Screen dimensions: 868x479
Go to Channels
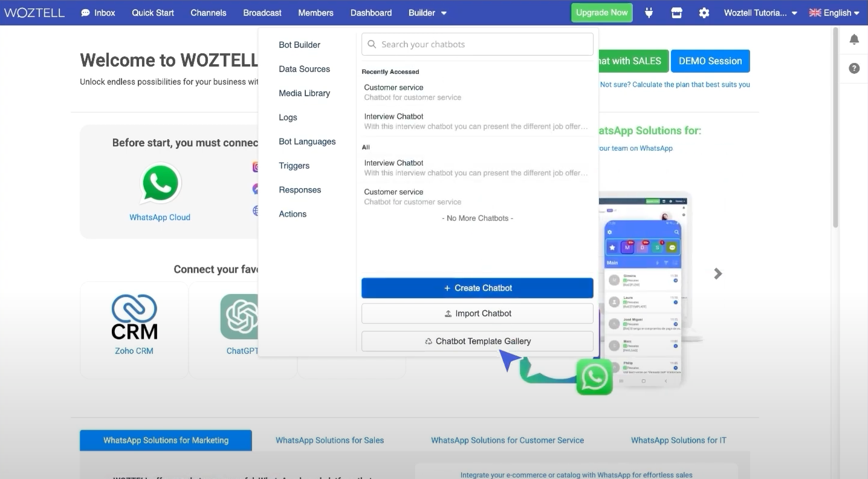coord(209,13)
